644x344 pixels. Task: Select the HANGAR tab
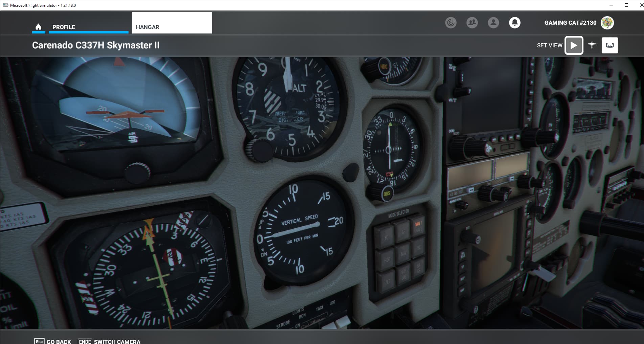172,23
